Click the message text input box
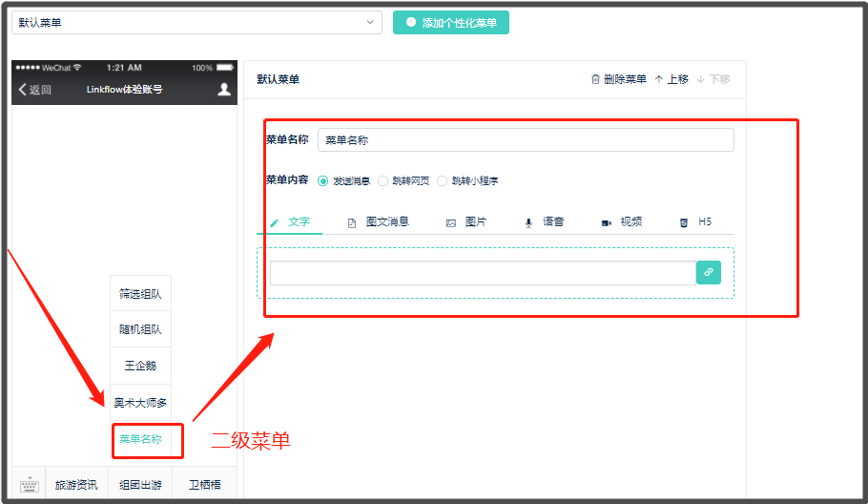The height and width of the screenshot is (504, 868). click(x=482, y=272)
